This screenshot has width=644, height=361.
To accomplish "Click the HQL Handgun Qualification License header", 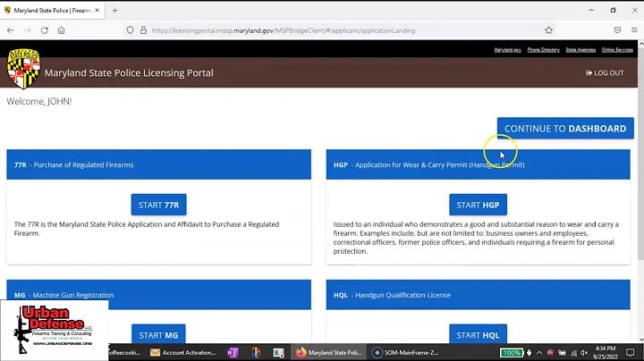I will (x=478, y=295).
